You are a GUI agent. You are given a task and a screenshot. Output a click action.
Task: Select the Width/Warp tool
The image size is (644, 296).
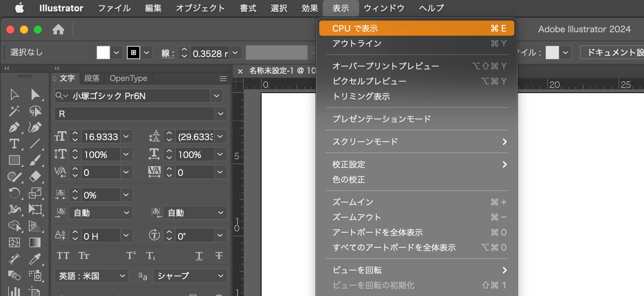(x=14, y=209)
